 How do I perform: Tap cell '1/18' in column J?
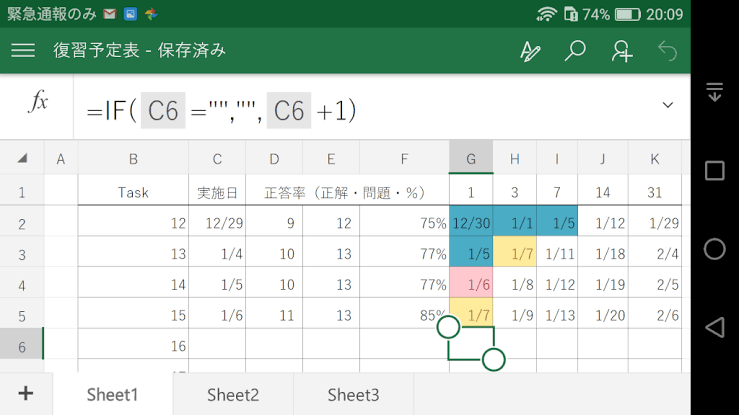click(x=603, y=252)
